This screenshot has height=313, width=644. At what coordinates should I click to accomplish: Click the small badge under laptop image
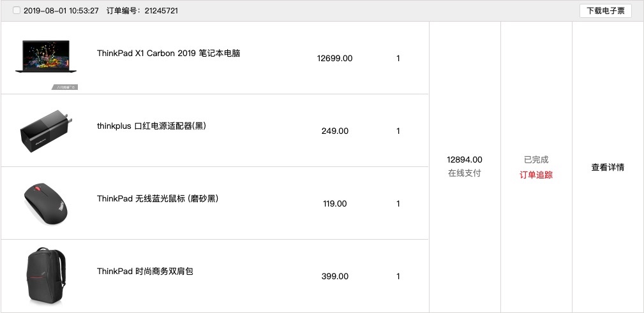point(65,87)
